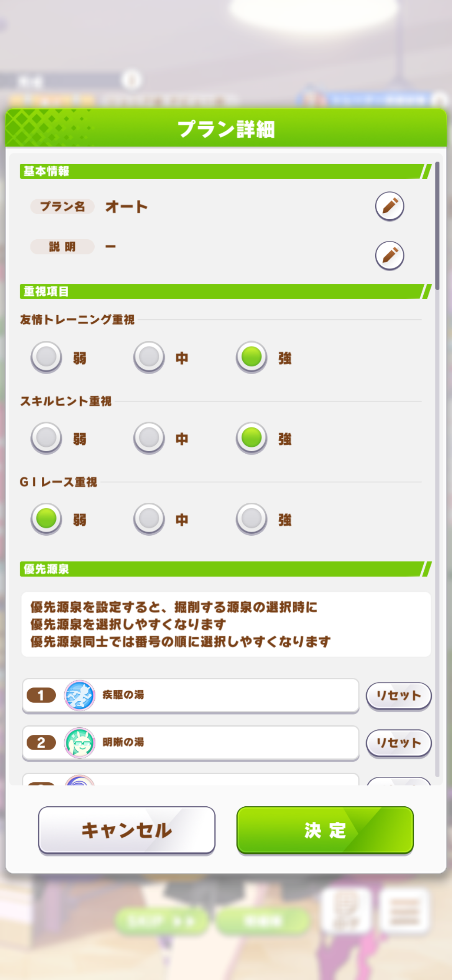Tap the priority number 2 badge
This screenshot has width=452, height=980.
pyautogui.click(x=41, y=743)
